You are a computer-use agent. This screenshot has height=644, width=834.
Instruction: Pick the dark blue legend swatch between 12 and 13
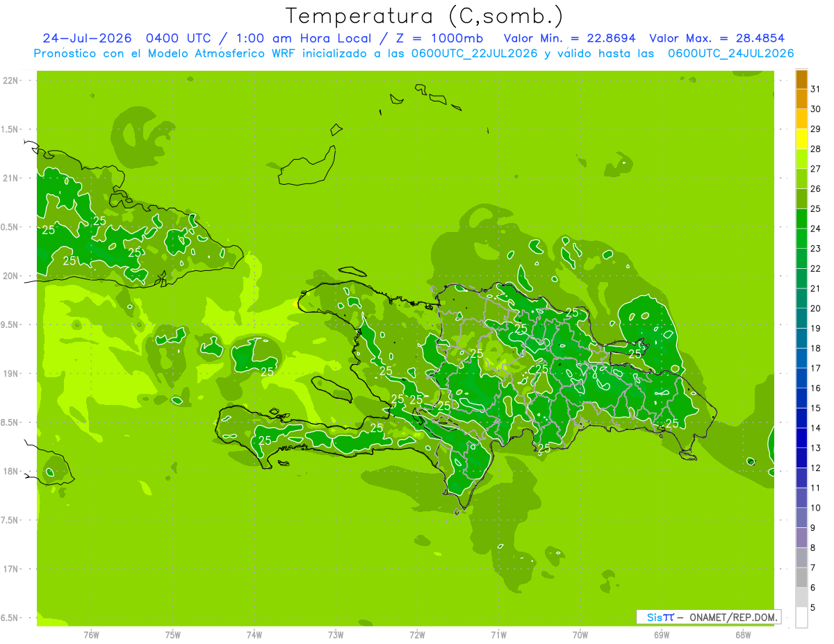tap(801, 459)
